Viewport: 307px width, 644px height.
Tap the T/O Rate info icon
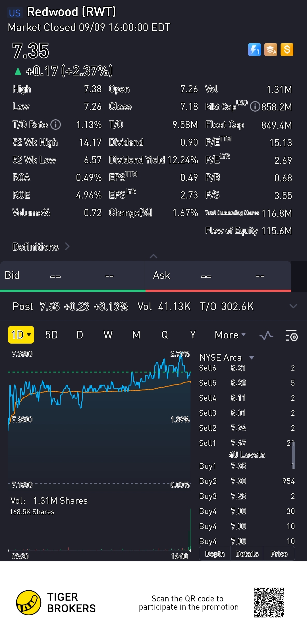tap(56, 124)
